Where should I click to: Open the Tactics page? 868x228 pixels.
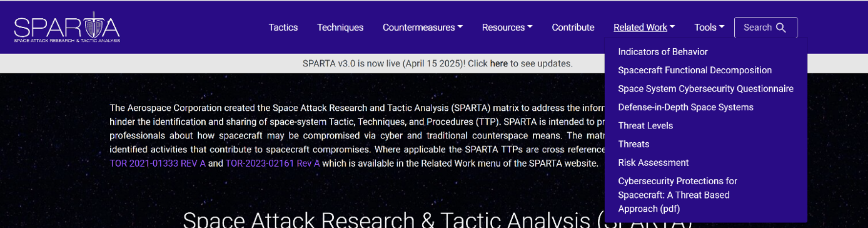click(x=283, y=28)
